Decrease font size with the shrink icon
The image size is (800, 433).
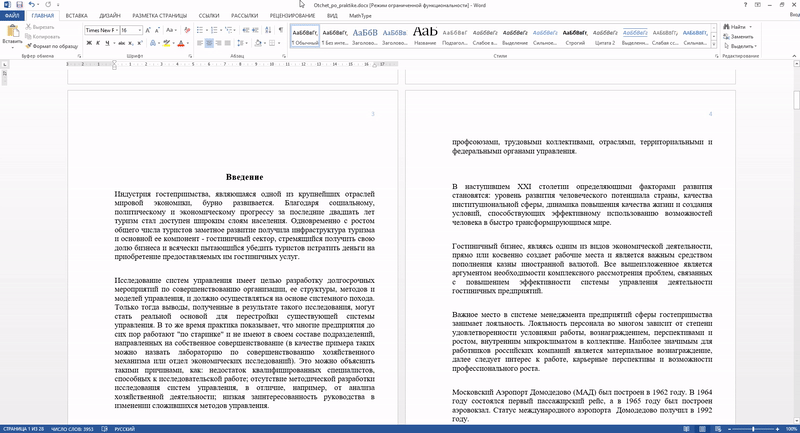coord(158,30)
